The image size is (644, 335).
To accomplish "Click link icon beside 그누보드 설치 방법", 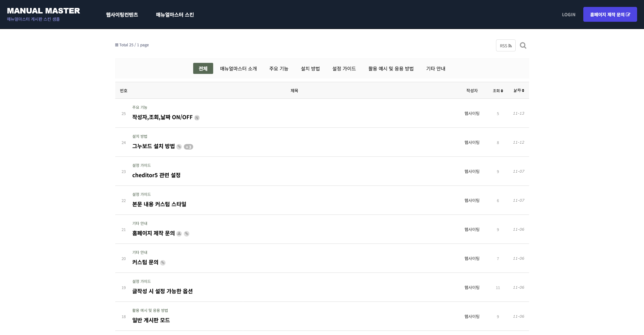I will point(179,147).
